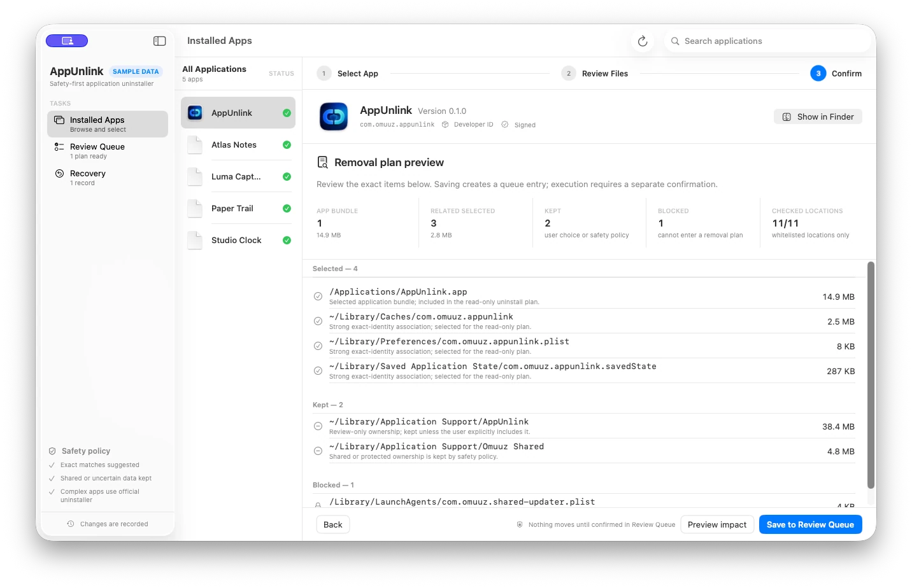The height and width of the screenshot is (588, 912).
Task: Click the 38.4 MB size value
Action: [x=838, y=426]
